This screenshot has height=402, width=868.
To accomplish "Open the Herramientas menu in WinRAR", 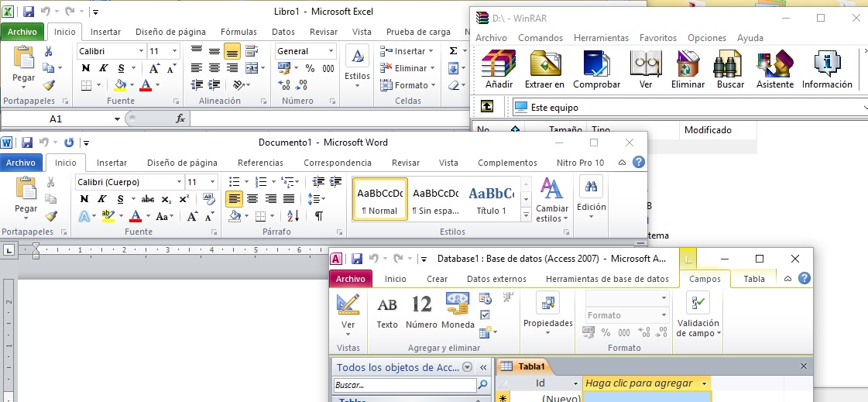I will 601,38.
